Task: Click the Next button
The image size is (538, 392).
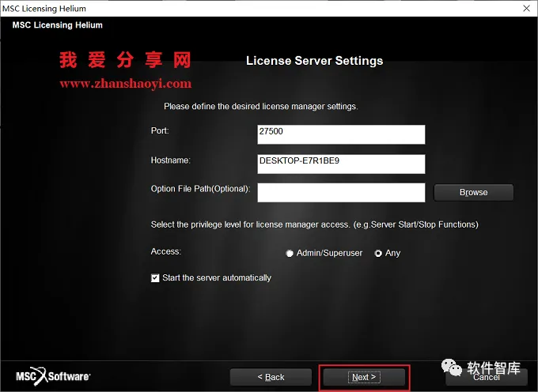Action: click(x=364, y=377)
